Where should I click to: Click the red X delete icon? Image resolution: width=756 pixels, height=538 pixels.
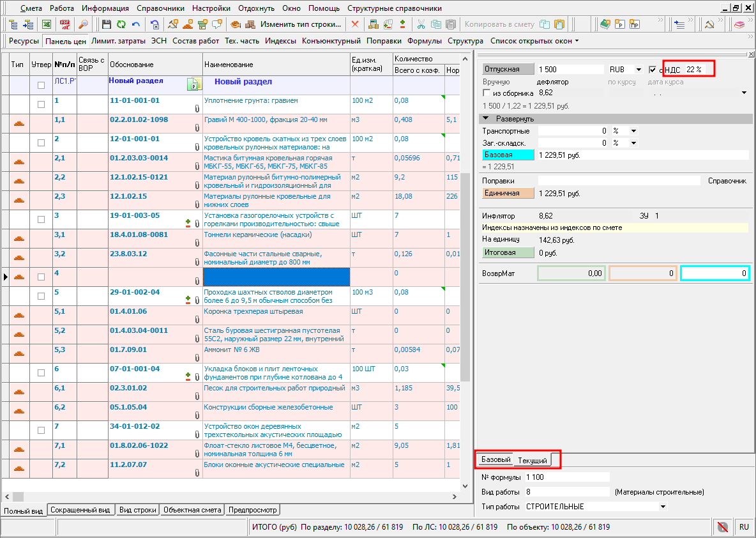(x=355, y=24)
